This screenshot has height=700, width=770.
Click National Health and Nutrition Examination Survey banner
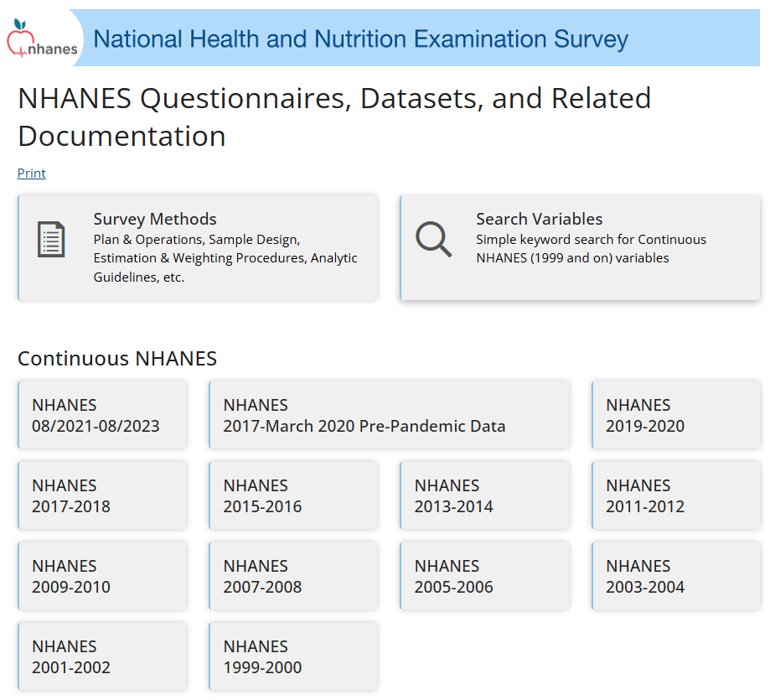point(360,39)
